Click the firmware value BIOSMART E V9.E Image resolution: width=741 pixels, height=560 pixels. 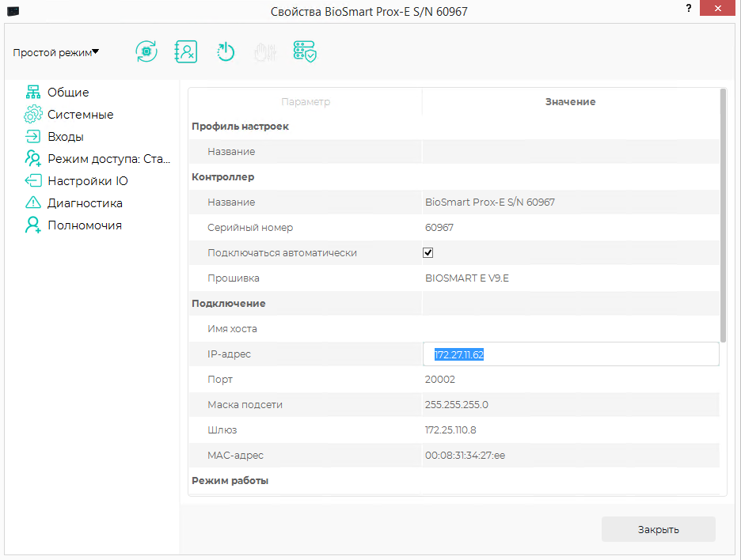coord(467,278)
